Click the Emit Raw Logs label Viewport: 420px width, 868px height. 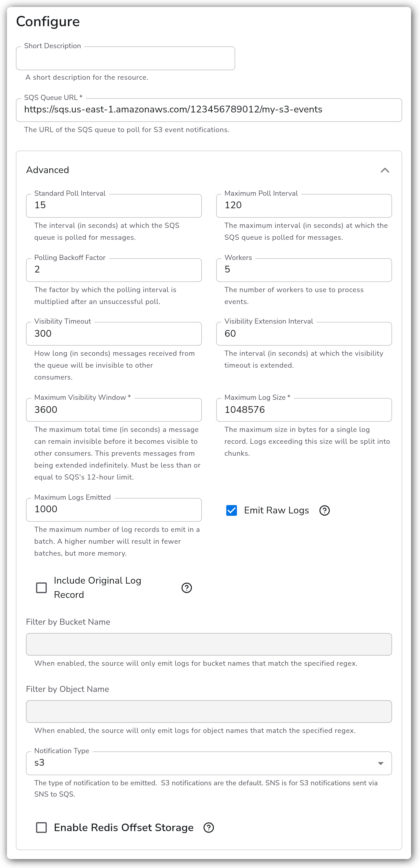coord(276,510)
